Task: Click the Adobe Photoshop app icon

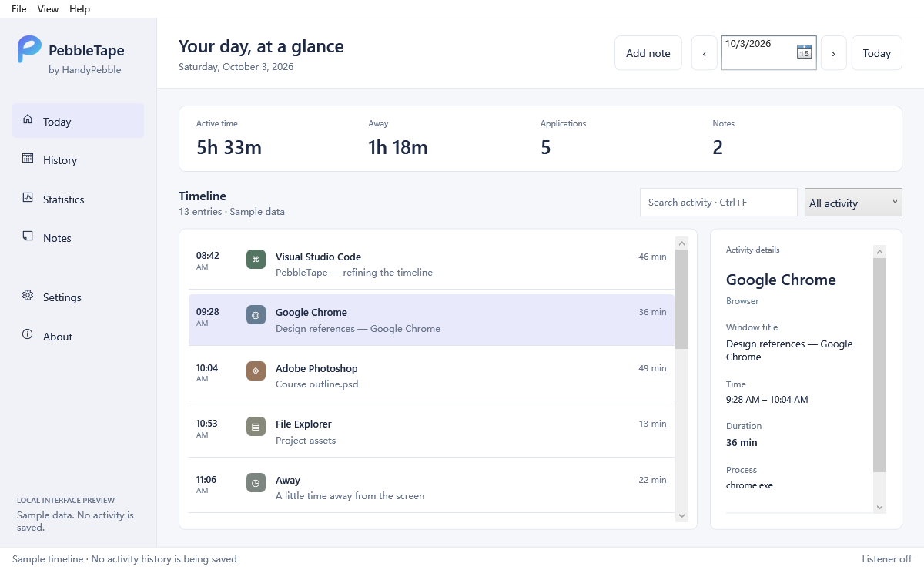Action: pyautogui.click(x=256, y=370)
